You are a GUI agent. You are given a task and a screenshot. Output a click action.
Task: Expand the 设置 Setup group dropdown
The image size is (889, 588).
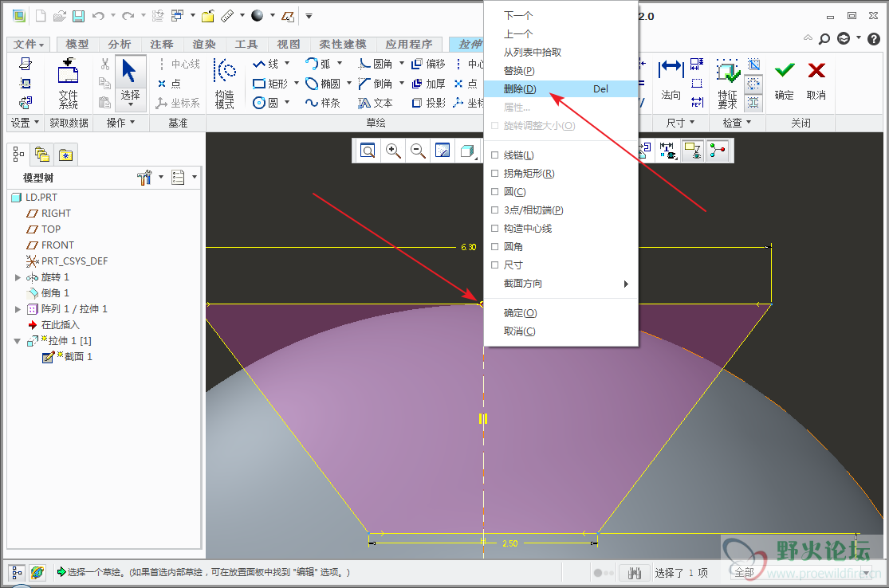(25, 123)
